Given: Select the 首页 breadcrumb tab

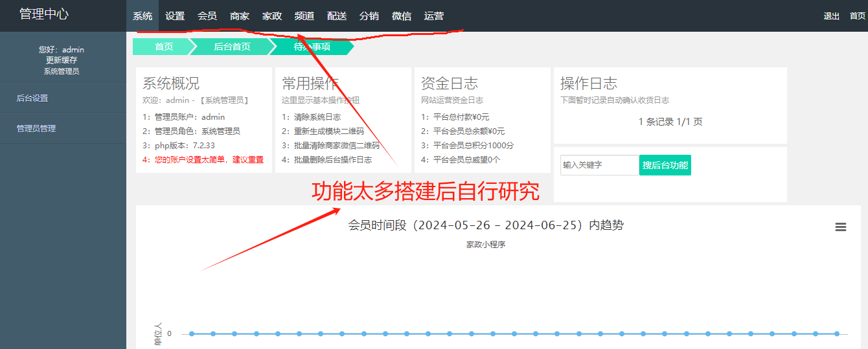Looking at the screenshot, I should (163, 47).
